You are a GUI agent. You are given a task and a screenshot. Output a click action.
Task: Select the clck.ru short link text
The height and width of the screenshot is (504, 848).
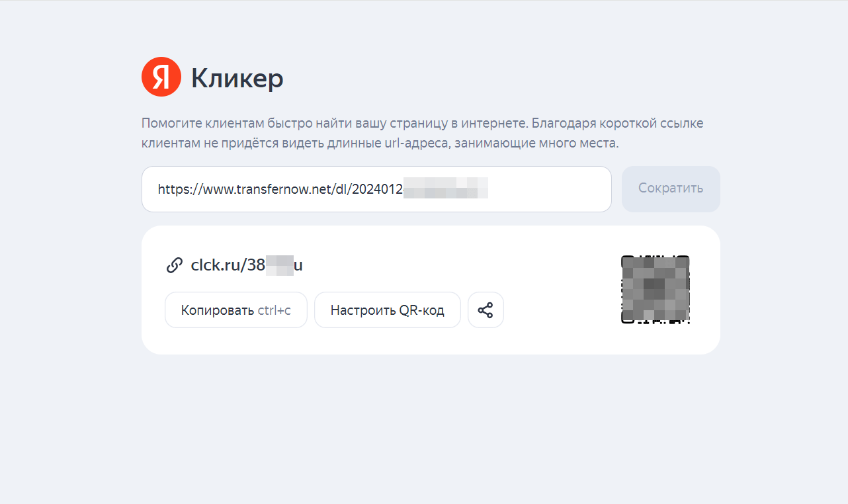(246, 265)
